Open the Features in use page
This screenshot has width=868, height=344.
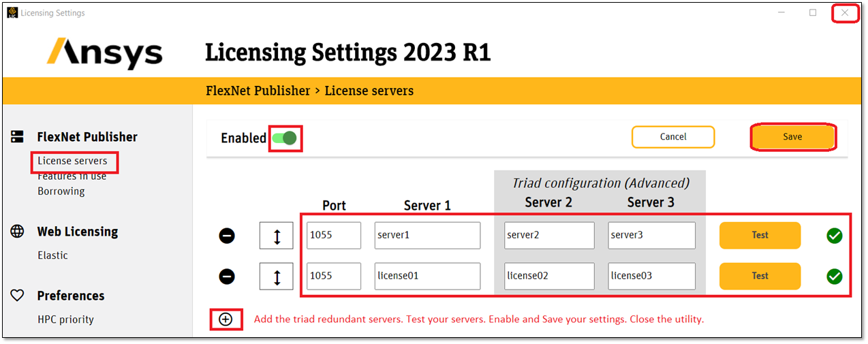[x=72, y=176]
